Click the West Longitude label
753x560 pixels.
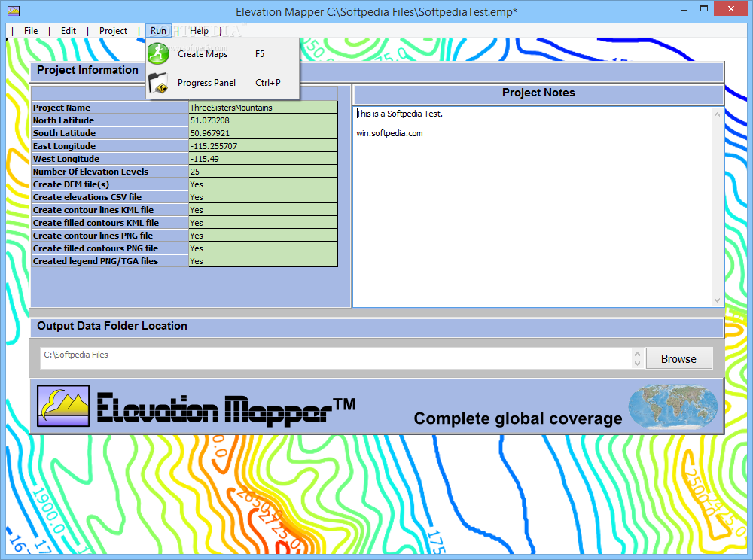tap(66, 159)
